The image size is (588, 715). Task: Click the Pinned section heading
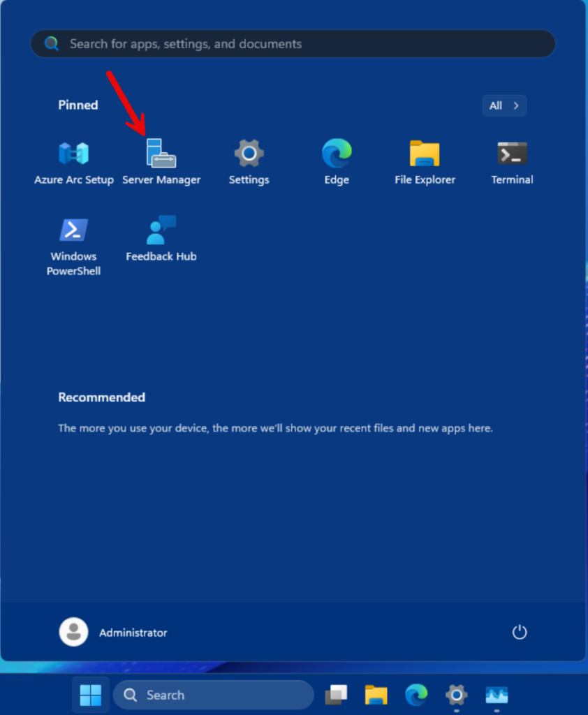78,105
